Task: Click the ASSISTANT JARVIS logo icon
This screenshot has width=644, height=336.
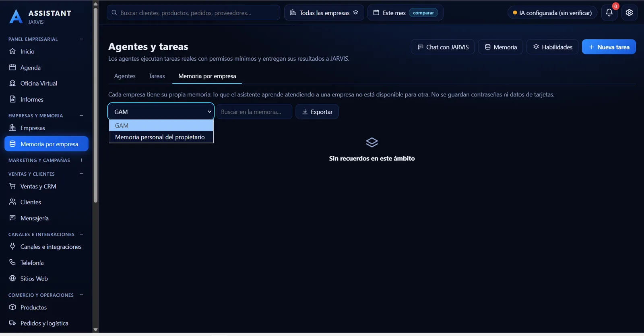Action: [x=16, y=16]
